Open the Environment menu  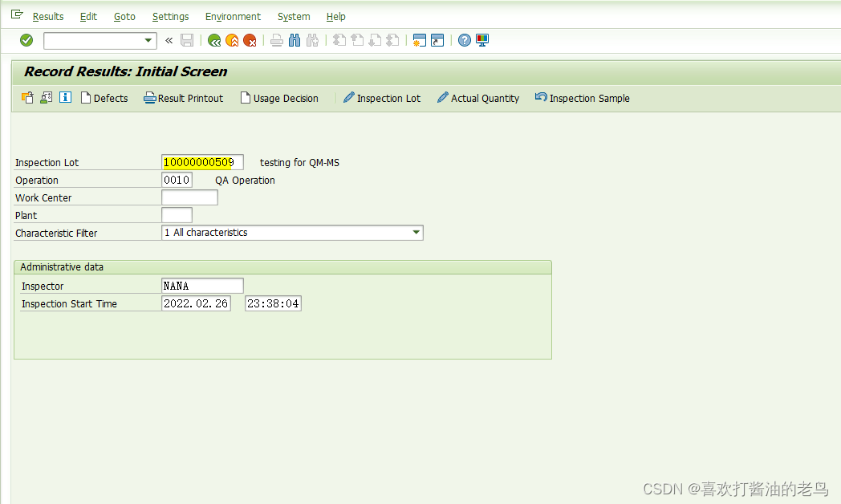coord(233,17)
